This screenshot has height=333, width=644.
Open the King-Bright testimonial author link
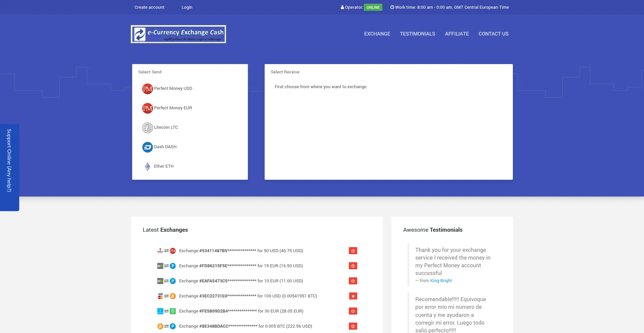[x=441, y=281]
